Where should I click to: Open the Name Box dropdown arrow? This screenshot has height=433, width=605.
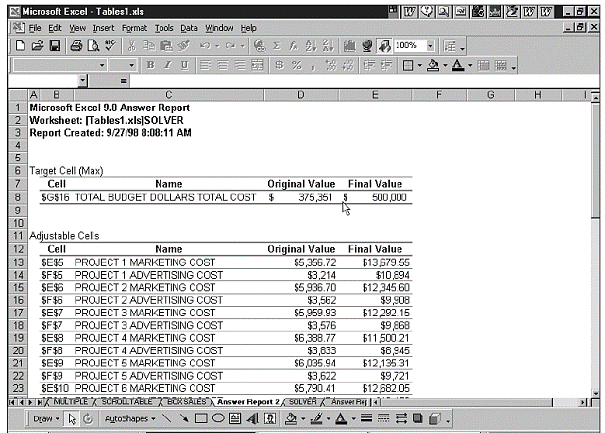[82, 80]
